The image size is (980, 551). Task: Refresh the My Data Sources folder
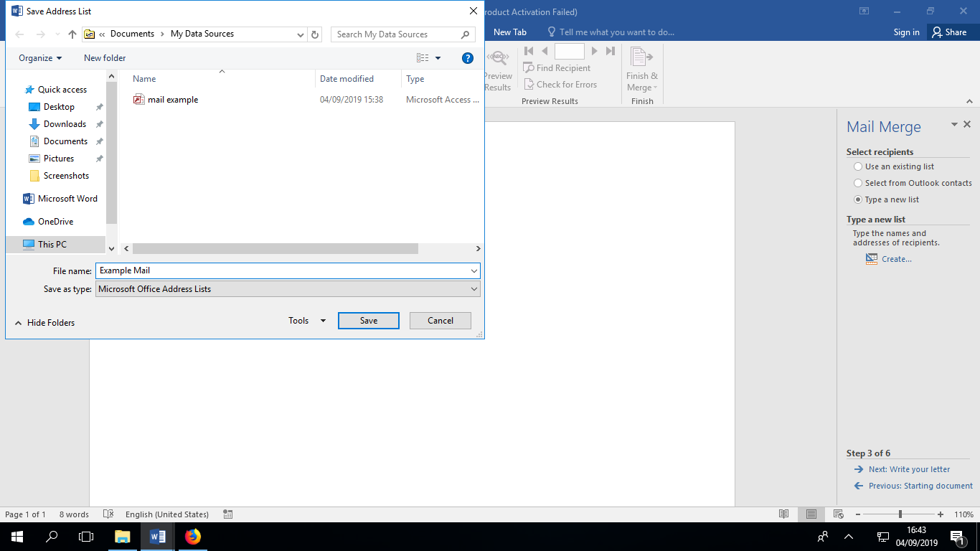[x=315, y=34]
